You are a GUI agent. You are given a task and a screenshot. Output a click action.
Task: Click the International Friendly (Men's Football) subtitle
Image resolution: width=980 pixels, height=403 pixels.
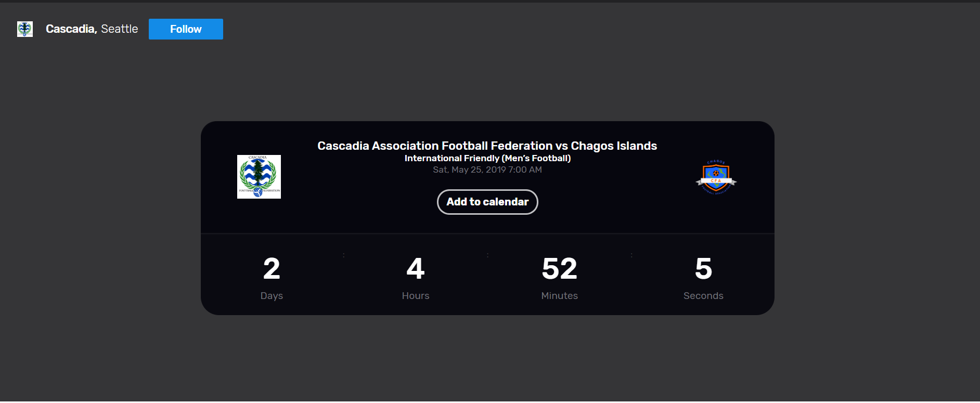tap(487, 159)
